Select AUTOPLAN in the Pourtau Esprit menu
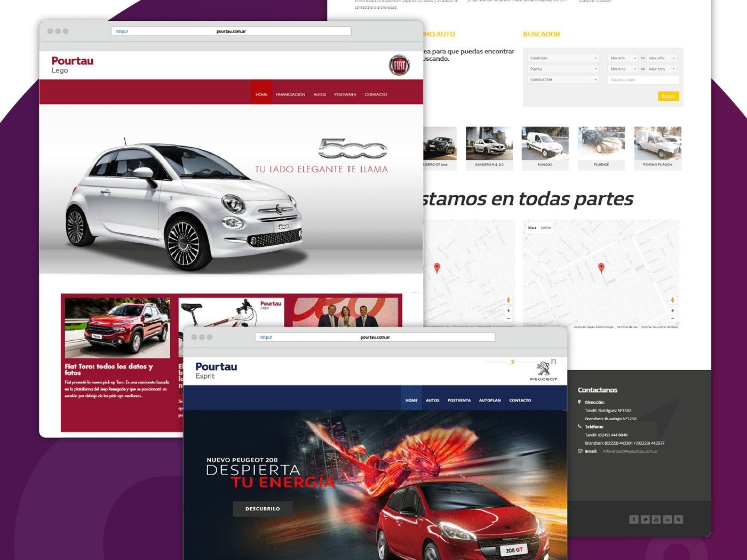 pos(490,400)
